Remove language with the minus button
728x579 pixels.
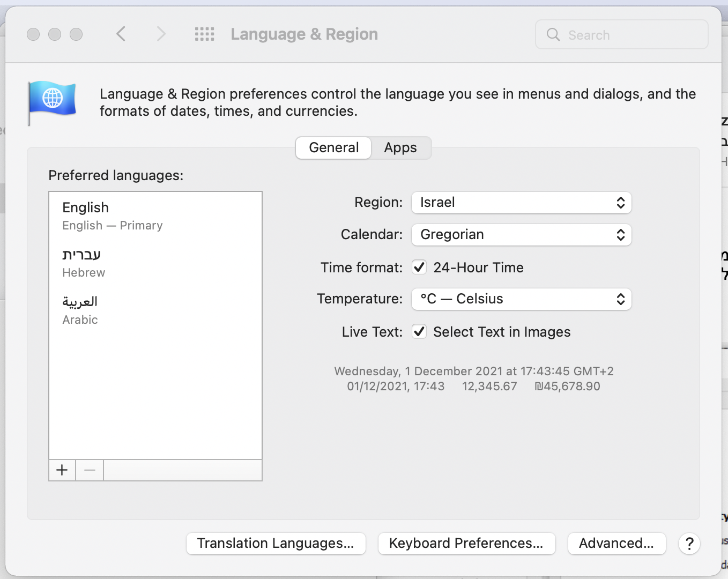pos(90,470)
